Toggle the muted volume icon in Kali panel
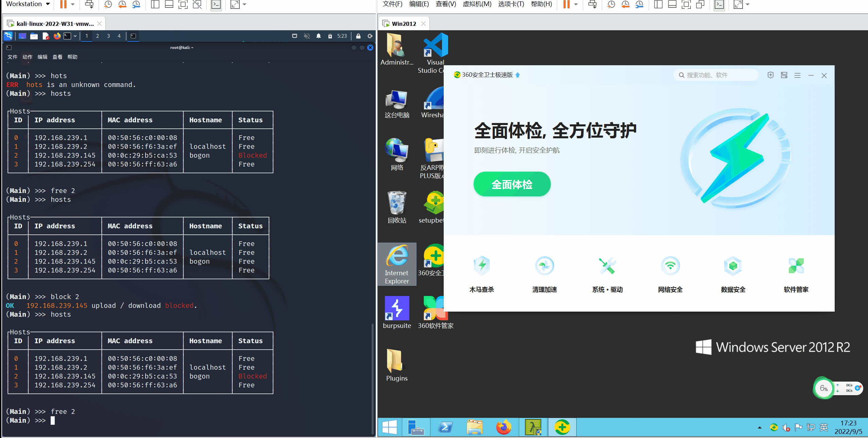This screenshot has height=438, width=868. [x=307, y=36]
